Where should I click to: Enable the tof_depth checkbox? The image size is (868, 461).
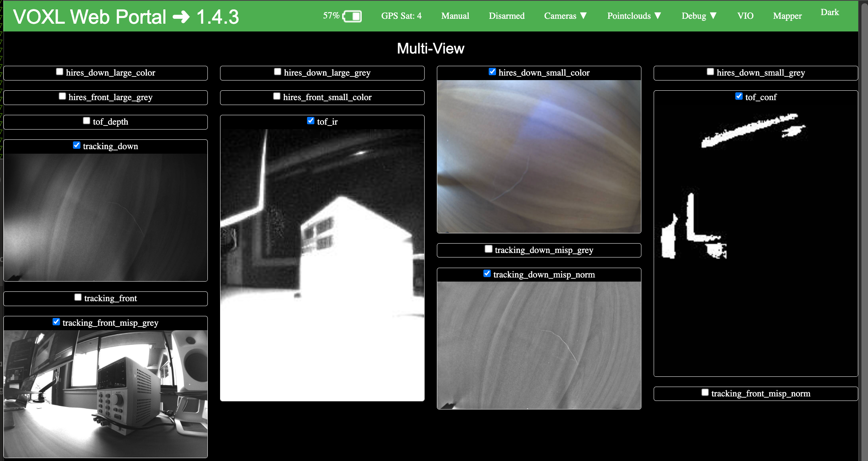(x=87, y=121)
